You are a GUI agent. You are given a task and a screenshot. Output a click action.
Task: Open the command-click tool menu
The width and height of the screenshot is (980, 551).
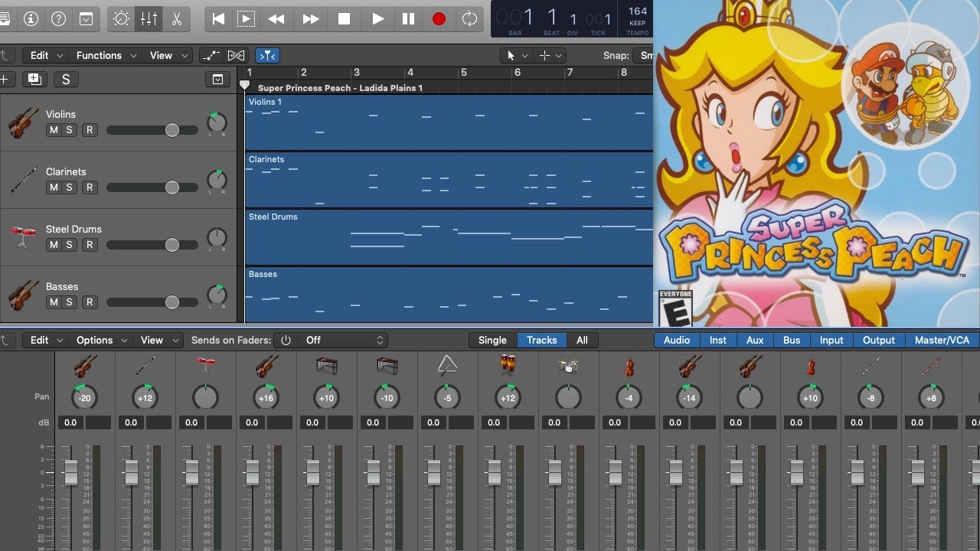551,55
